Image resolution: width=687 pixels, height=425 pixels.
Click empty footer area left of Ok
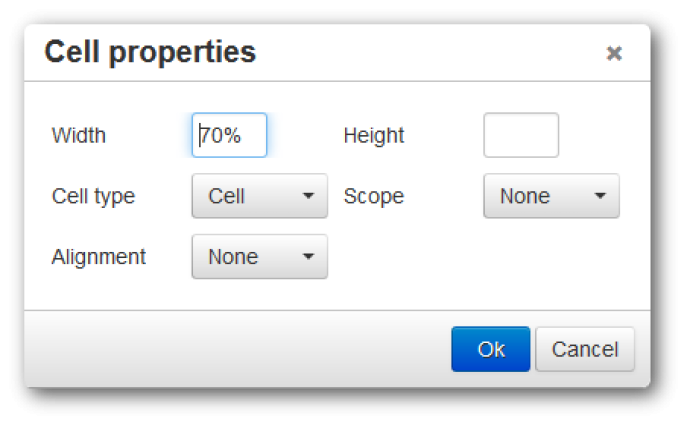(230, 349)
